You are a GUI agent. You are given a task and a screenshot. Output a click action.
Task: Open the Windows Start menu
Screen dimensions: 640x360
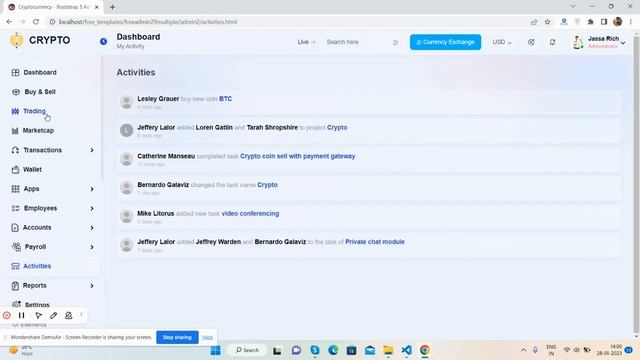click(x=216, y=350)
